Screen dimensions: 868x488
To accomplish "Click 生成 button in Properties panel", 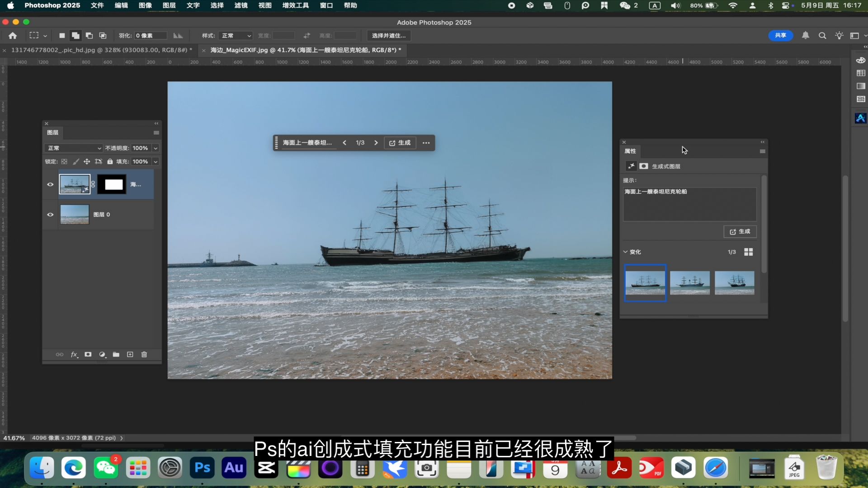I will (740, 231).
